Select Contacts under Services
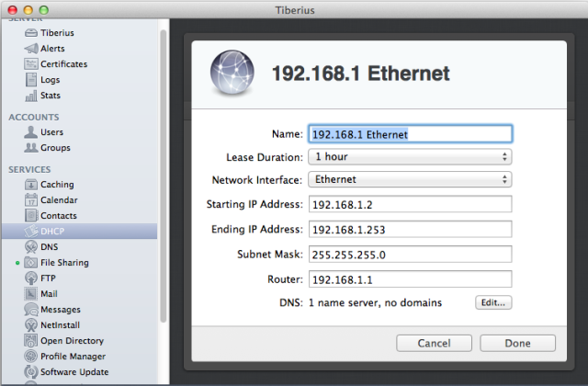 click(59, 216)
